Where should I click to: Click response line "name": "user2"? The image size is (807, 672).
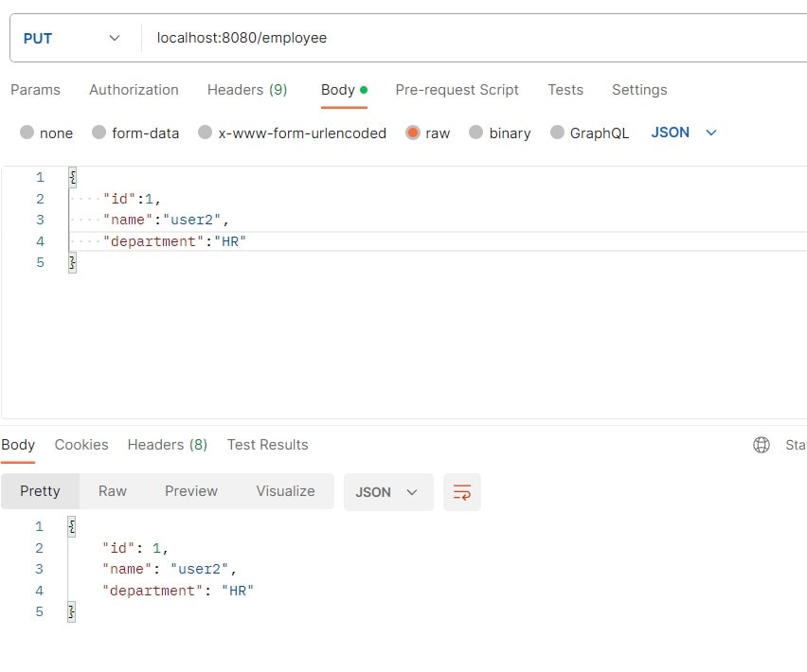coord(169,570)
